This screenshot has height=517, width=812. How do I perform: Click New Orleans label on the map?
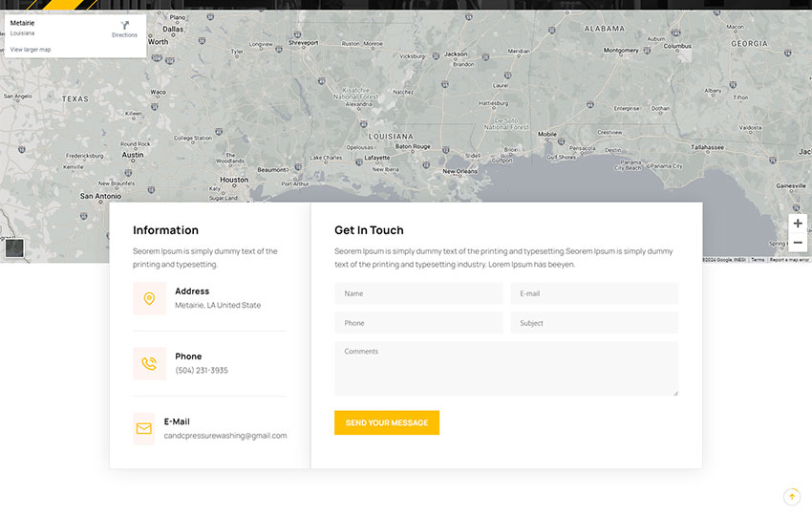click(459, 172)
